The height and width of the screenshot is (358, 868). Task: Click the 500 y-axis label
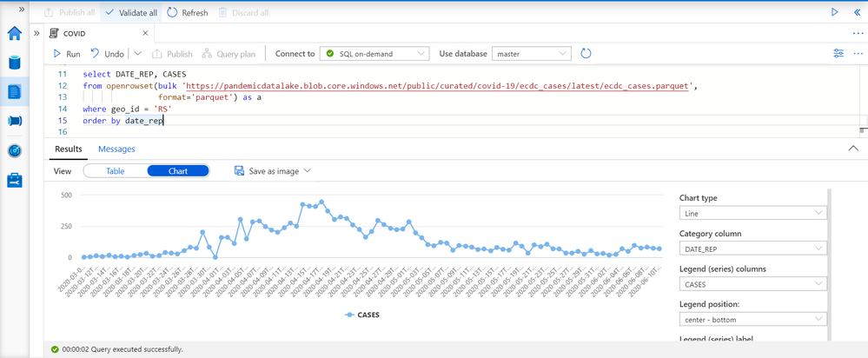(66, 196)
